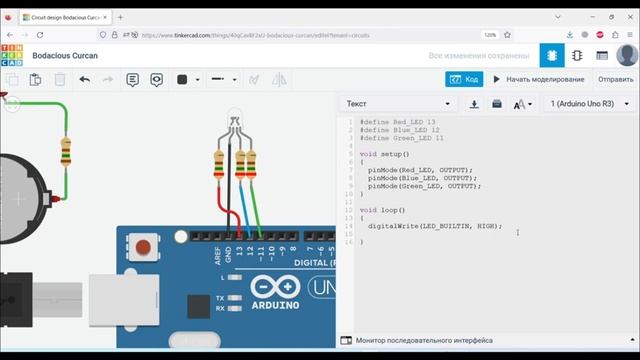The image size is (640, 360).
Task: Expand the wire color dropdown arrow
Action: (198, 80)
